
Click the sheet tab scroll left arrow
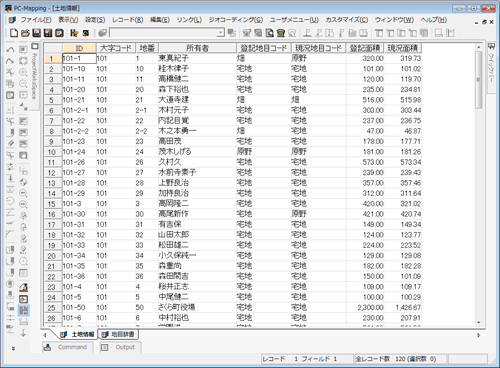pyautogui.click(x=45, y=335)
